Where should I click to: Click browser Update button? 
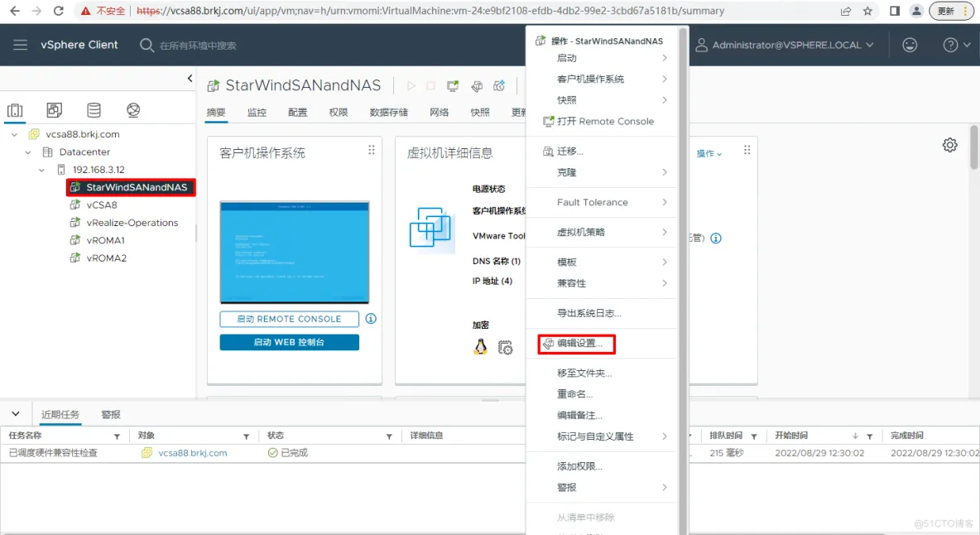click(951, 11)
